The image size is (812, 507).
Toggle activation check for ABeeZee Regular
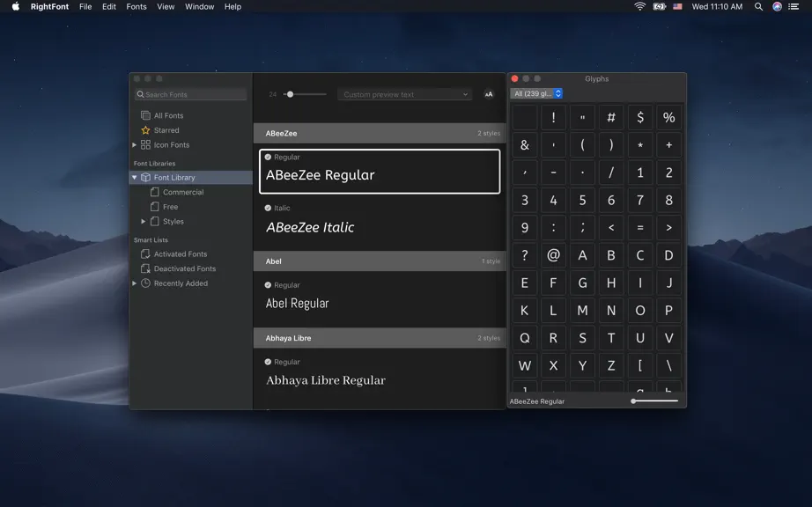tap(268, 157)
